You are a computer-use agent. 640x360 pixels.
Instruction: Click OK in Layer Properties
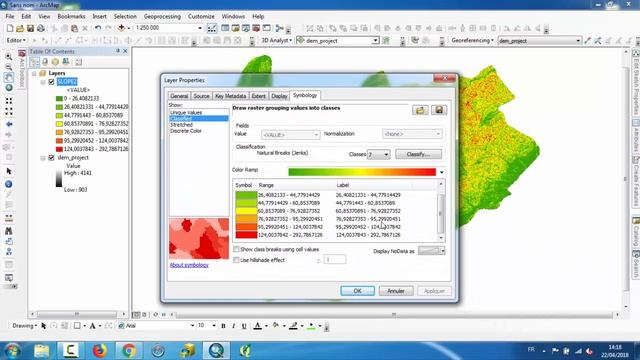[358, 291]
